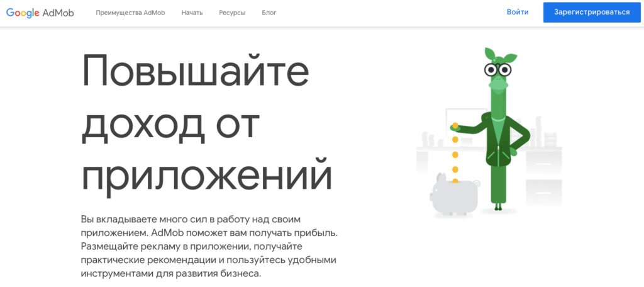Screen dimensions: 644x287
Task: Click the yellow coin in mascot's hand
Action: coord(456,125)
